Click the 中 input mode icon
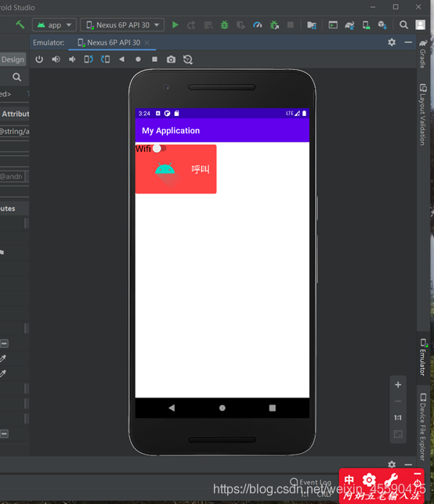Screen dimensions: 434x504 pos(349,480)
